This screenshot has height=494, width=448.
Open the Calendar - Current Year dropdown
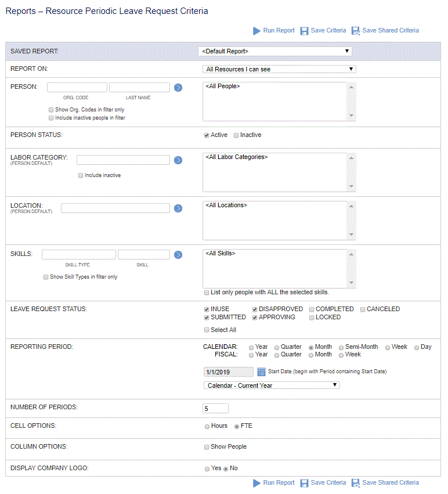point(272,385)
